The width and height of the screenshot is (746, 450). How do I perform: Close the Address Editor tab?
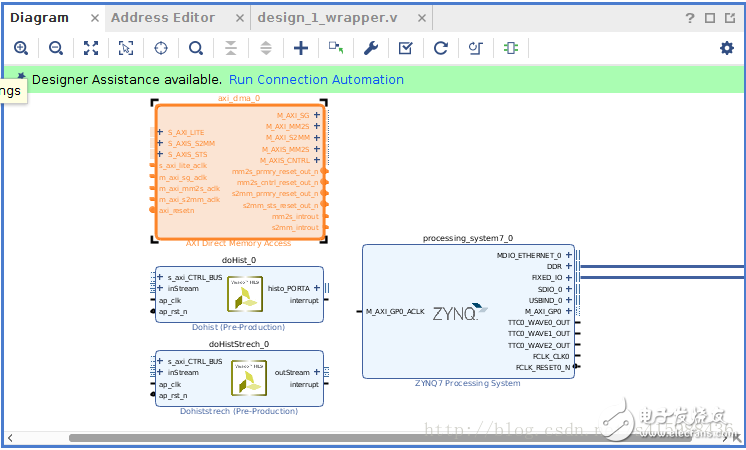point(240,18)
